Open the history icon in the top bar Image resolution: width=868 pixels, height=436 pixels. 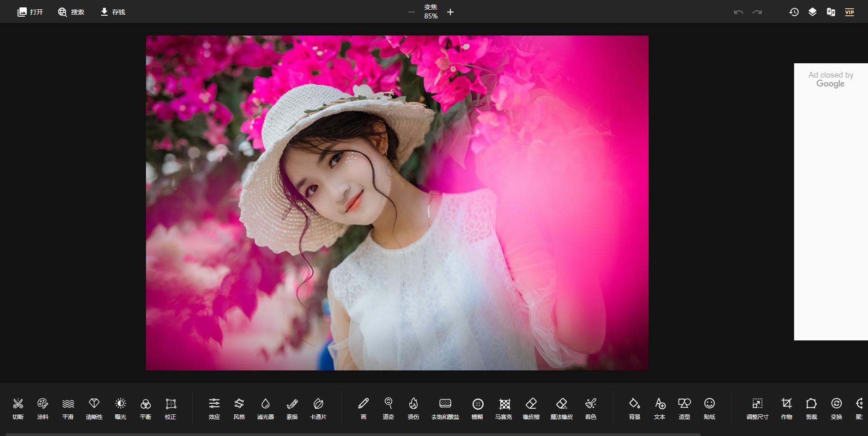(x=793, y=12)
